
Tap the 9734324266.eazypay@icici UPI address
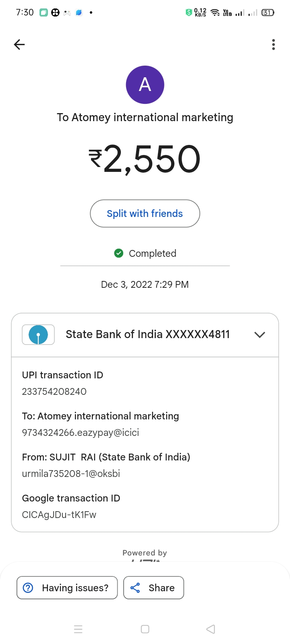tap(81, 433)
